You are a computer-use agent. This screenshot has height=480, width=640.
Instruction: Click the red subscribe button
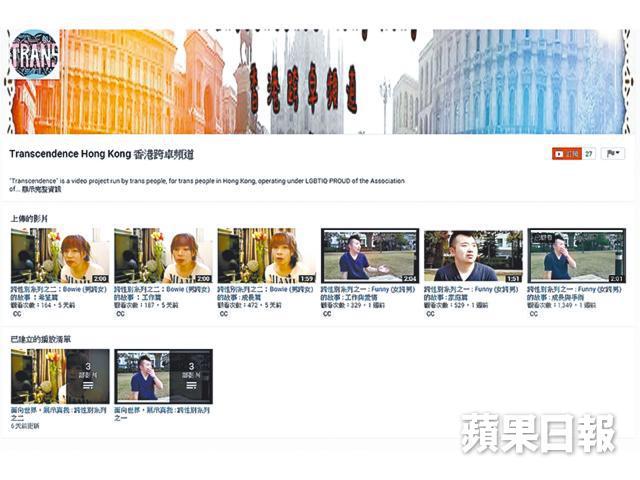(567, 154)
